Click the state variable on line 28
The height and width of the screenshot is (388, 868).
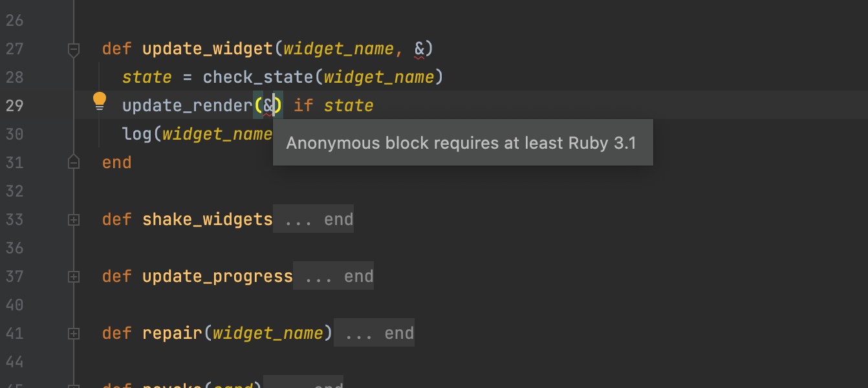pos(147,76)
